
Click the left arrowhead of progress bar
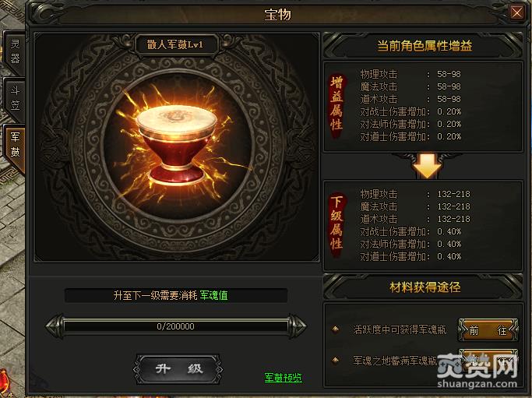[x=55, y=326]
